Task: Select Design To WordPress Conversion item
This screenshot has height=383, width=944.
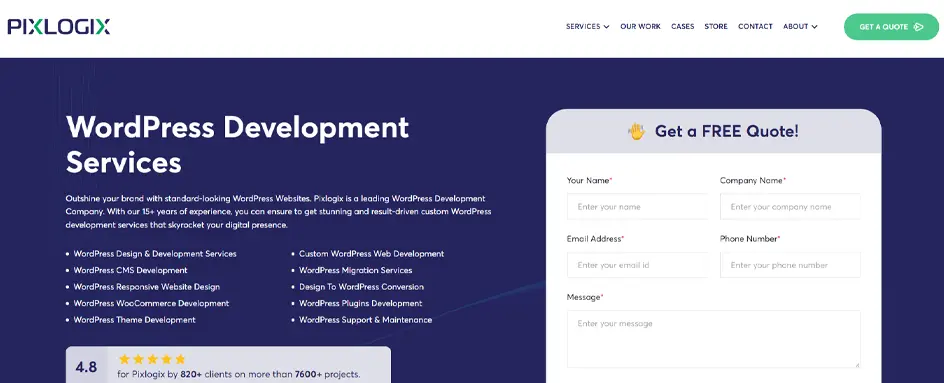Action: click(361, 287)
